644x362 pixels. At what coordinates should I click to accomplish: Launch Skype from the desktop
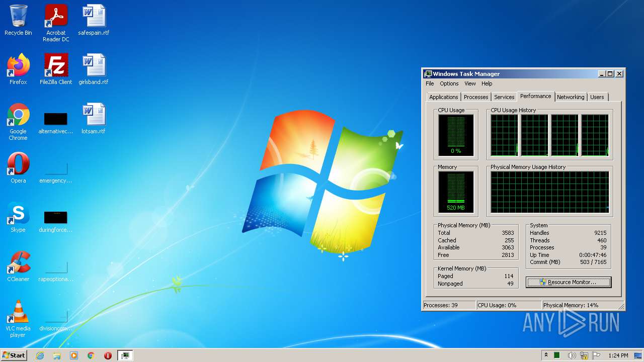pos(18,217)
